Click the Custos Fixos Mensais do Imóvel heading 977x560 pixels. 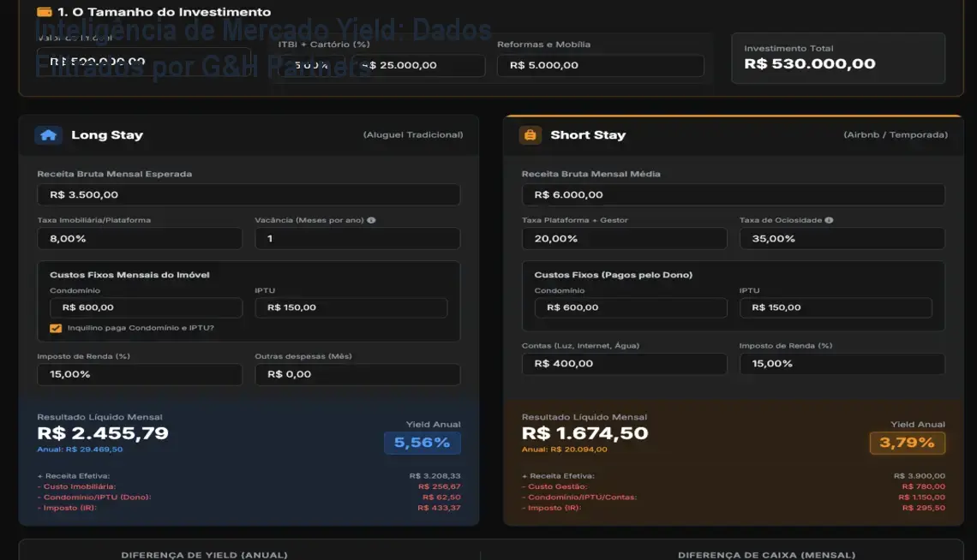pyautogui.click(x=129, y=275)
